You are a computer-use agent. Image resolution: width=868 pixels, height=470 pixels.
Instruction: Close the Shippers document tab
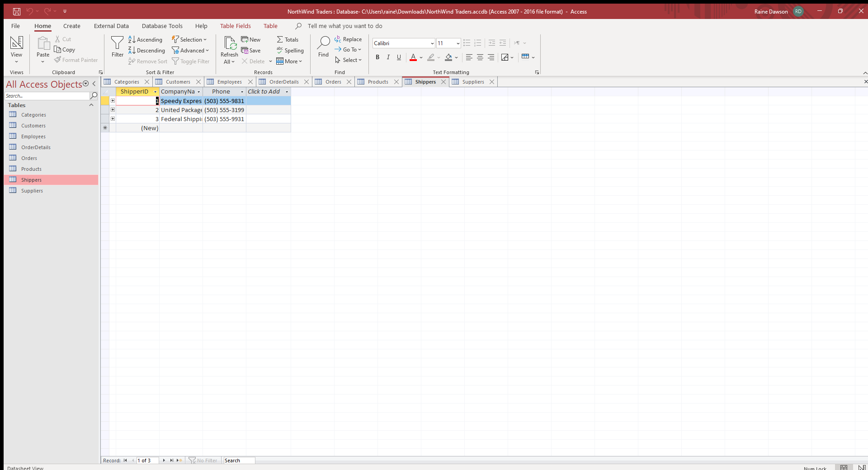pos(443,82)
